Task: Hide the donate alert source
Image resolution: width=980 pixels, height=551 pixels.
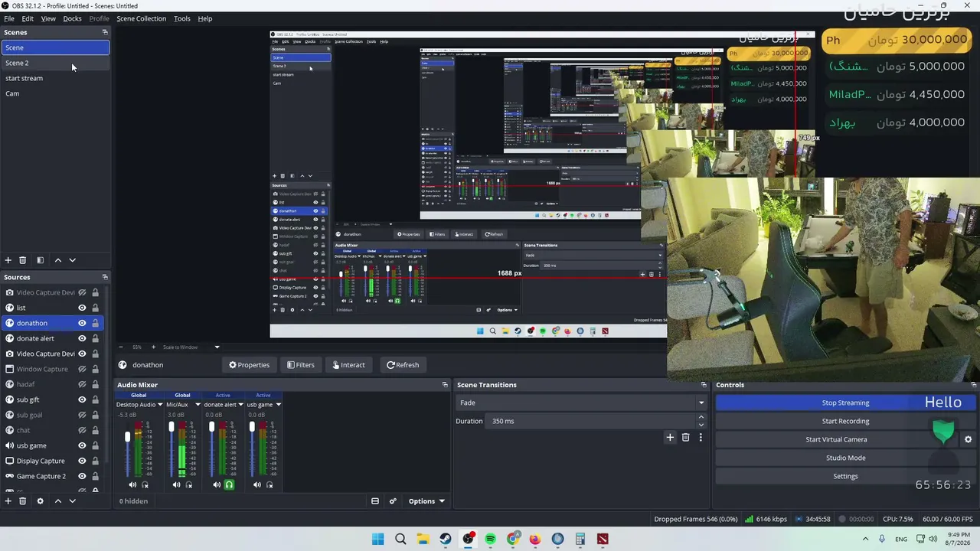Action: click(x=82, y=338)
